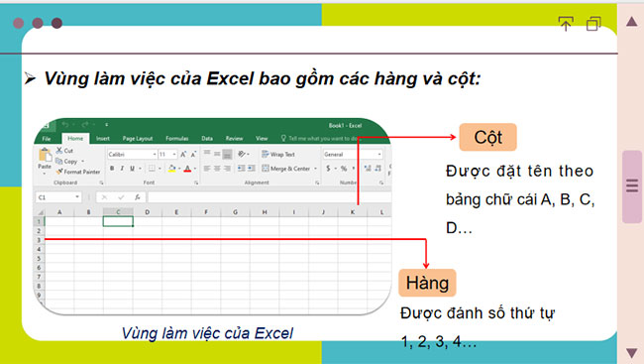Click the Cancel X icon in formula bar
Screen dimensions: 644x364
[x=104, y=197]
